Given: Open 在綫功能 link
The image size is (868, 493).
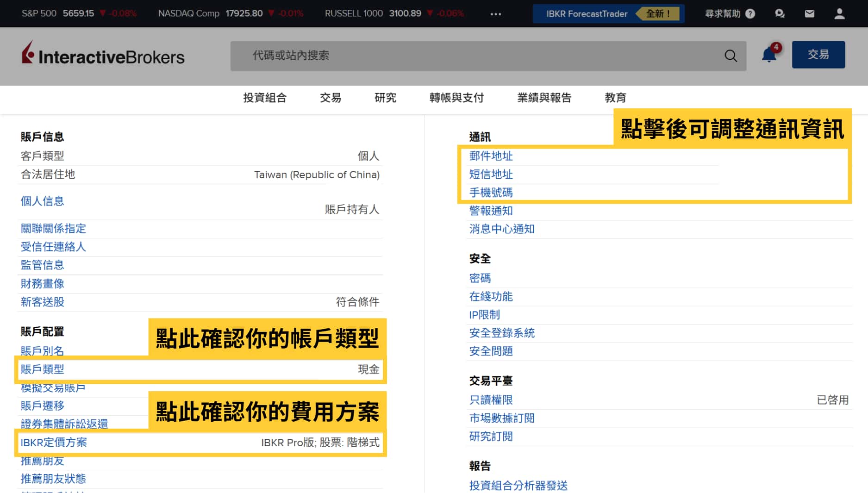Looking at the screenshot, I should [491, 296].
